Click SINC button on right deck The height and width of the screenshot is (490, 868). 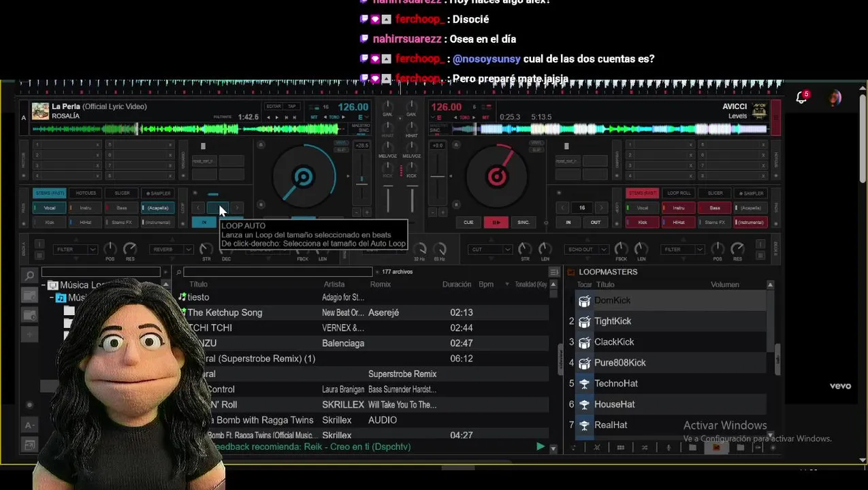tap(524, 223)
